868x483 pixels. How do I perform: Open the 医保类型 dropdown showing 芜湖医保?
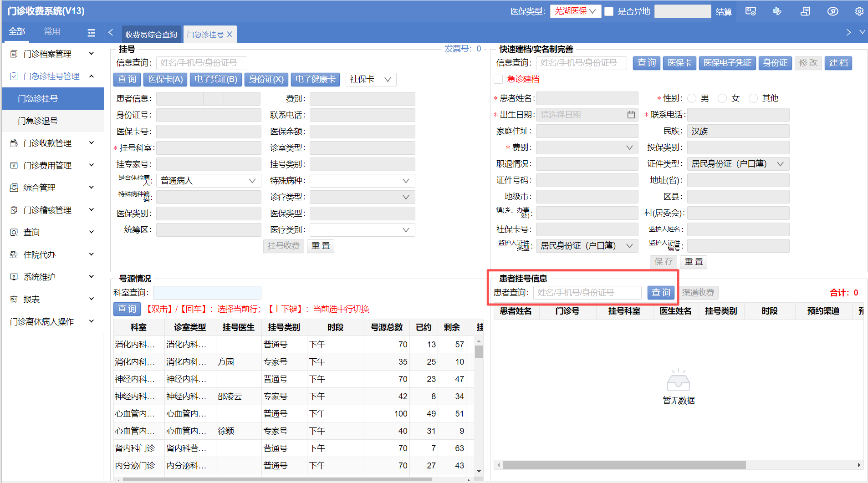(576, 11)
